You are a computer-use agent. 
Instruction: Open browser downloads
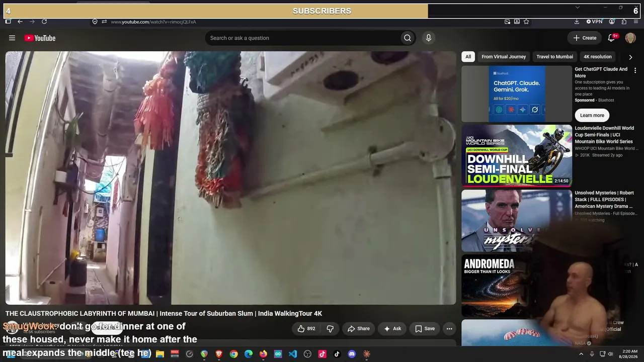(x=577, y=22)
